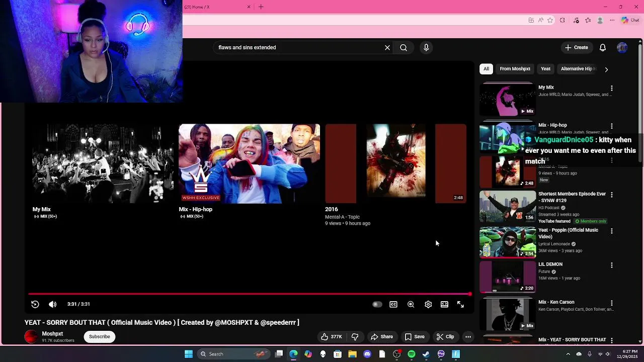
Task: Toggle closed captions in the player
Action: 393,304
